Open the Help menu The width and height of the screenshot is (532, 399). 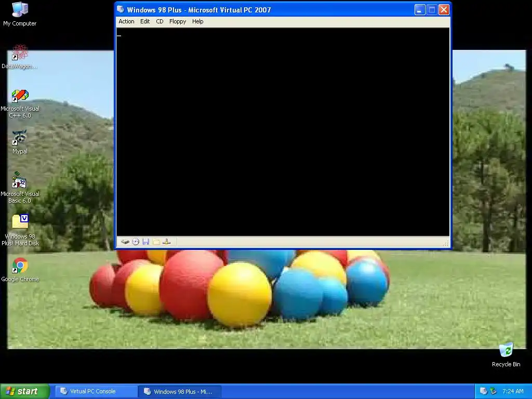tap(197, 21)
